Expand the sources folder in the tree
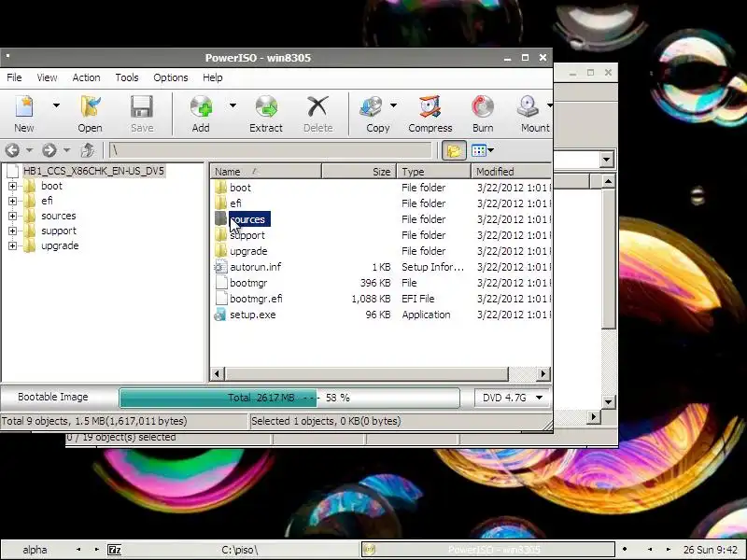Viewport: 747px width, 560px height. pos(12,216)
